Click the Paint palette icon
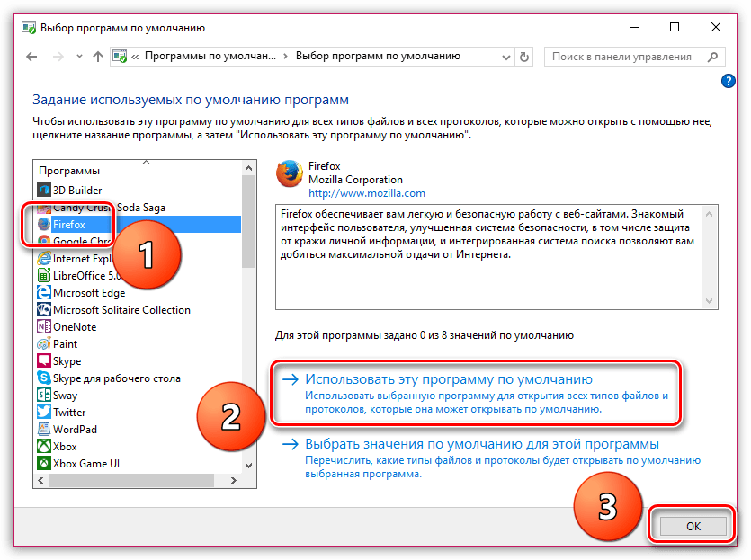Viewport: 751px width, 560px height. pyautogui.click(x=44, y=343)
